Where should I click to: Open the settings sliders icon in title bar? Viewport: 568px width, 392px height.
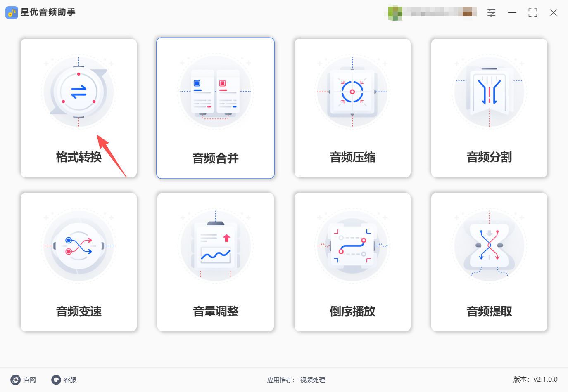(x=491, y=13)
